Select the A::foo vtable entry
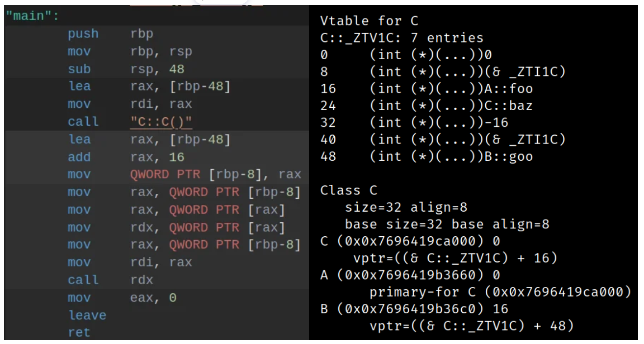The height and width of the screenshot is (344, 644). tap(427, 88)
